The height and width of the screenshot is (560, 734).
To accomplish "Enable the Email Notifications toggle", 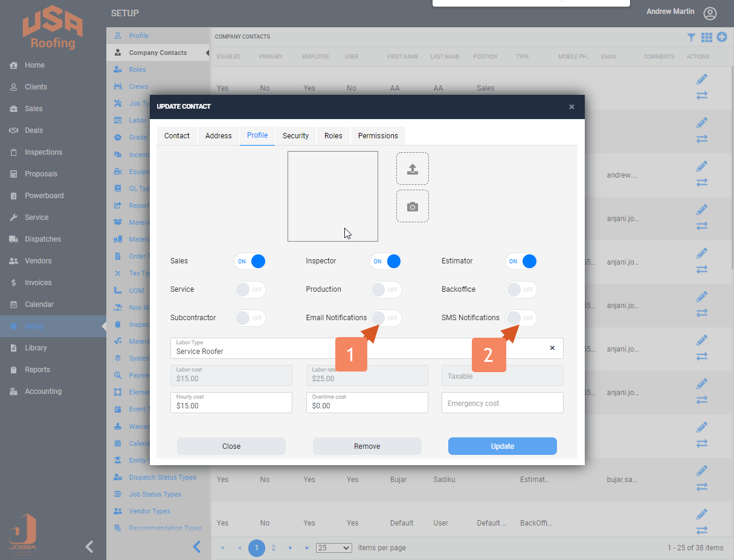I will [x=385, y=318].
